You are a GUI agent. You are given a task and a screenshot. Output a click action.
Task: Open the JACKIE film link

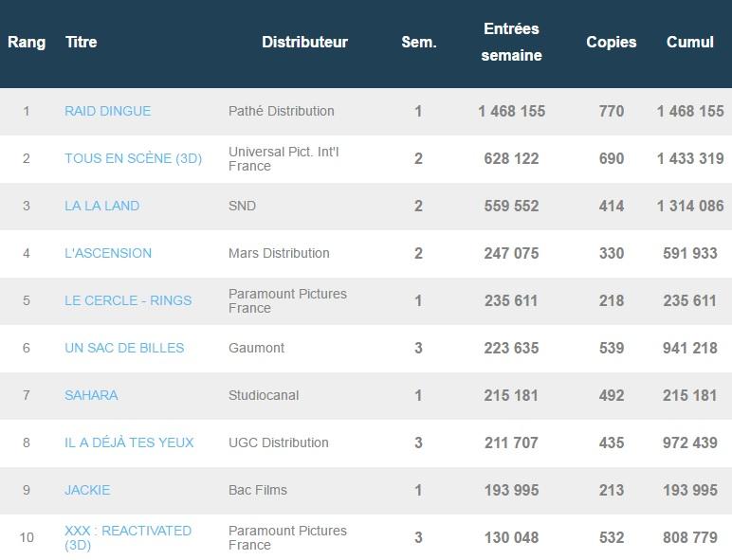(x=87, y=490)
